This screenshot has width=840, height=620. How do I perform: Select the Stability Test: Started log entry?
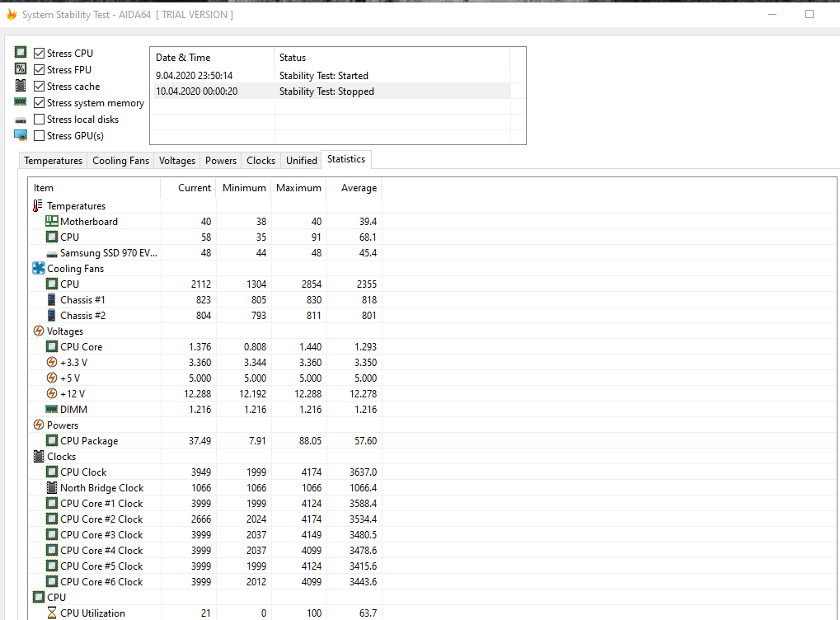point(330,76)
